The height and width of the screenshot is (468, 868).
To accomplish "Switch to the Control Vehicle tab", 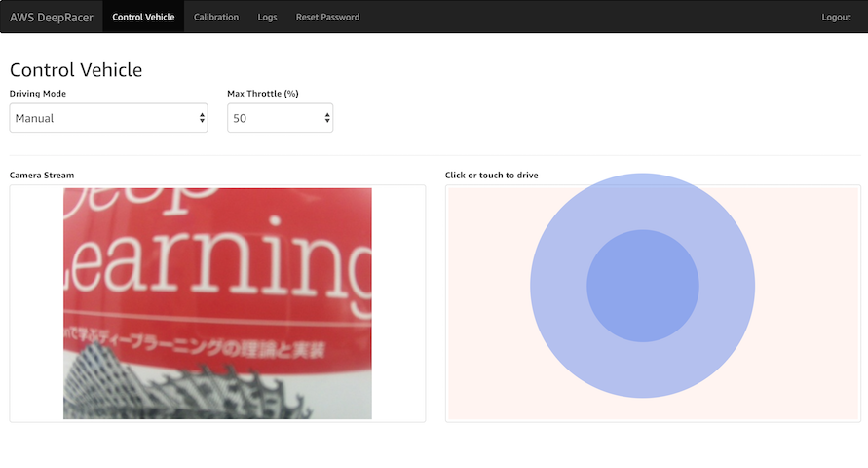I will [143, 17].
